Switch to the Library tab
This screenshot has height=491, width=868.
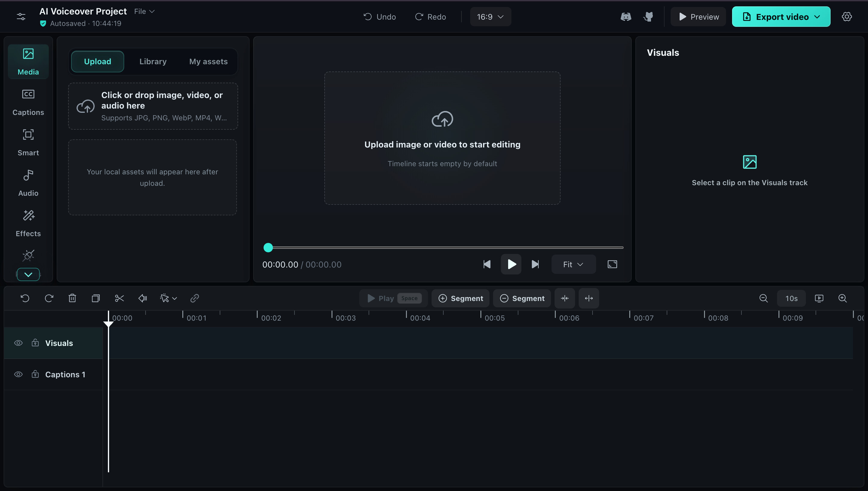[153, 62]
